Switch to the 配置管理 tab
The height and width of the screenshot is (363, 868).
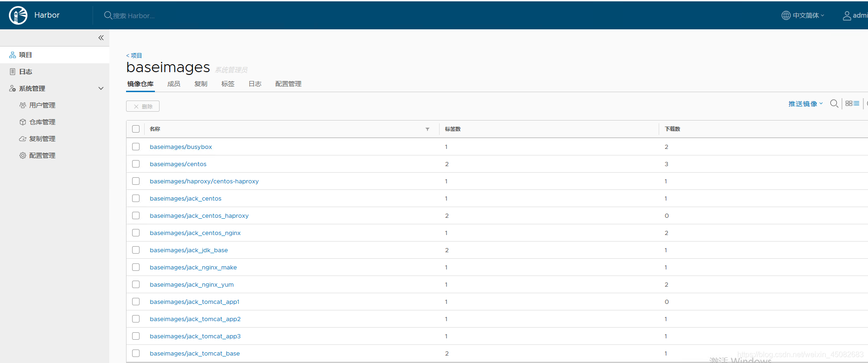pos(288,84)
